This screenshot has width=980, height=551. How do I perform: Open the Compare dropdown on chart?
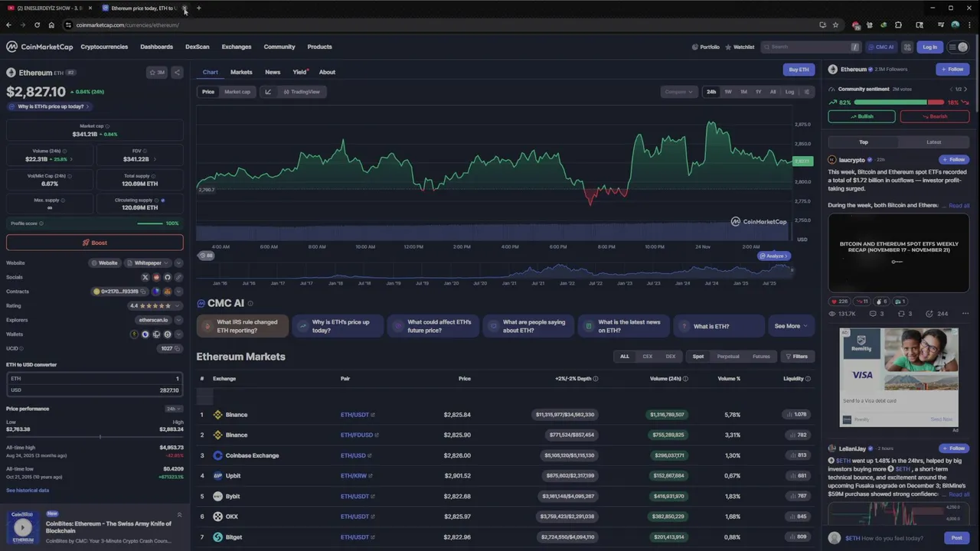point(679,92)
